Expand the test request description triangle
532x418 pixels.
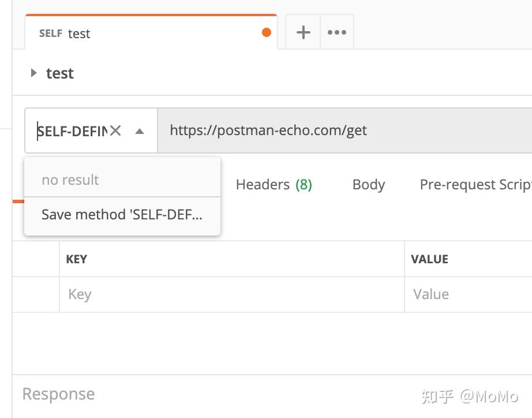(33, 73)
